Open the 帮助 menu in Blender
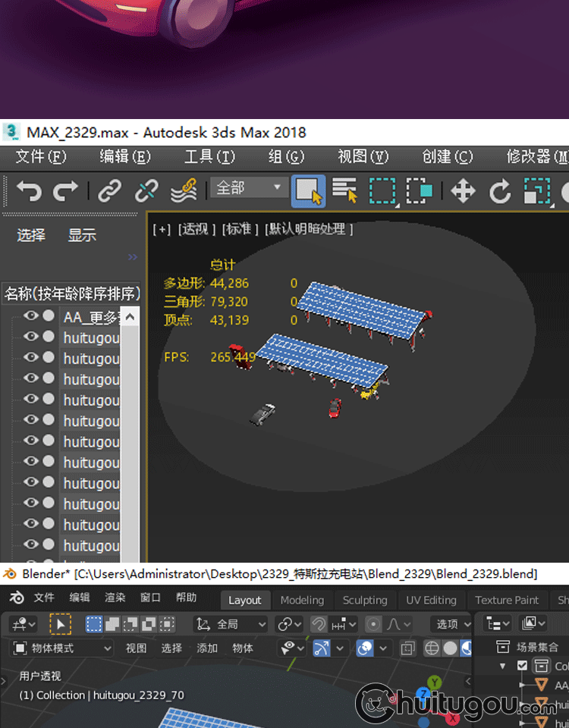 pyautogui.click(x=186, y=598)
